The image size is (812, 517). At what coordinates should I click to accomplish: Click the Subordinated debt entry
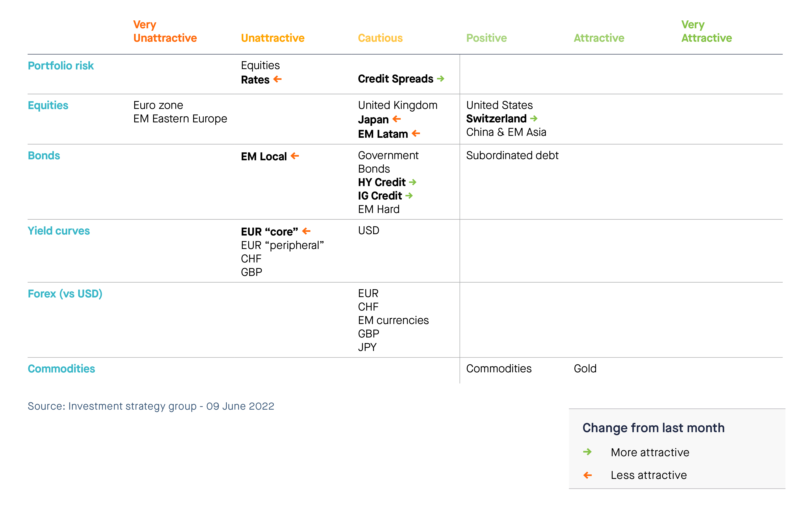pos(512,155)
